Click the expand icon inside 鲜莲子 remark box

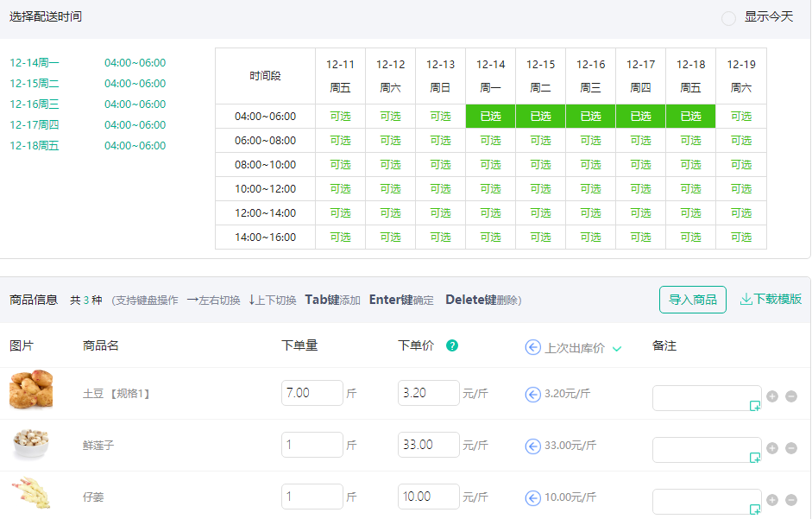755,458
